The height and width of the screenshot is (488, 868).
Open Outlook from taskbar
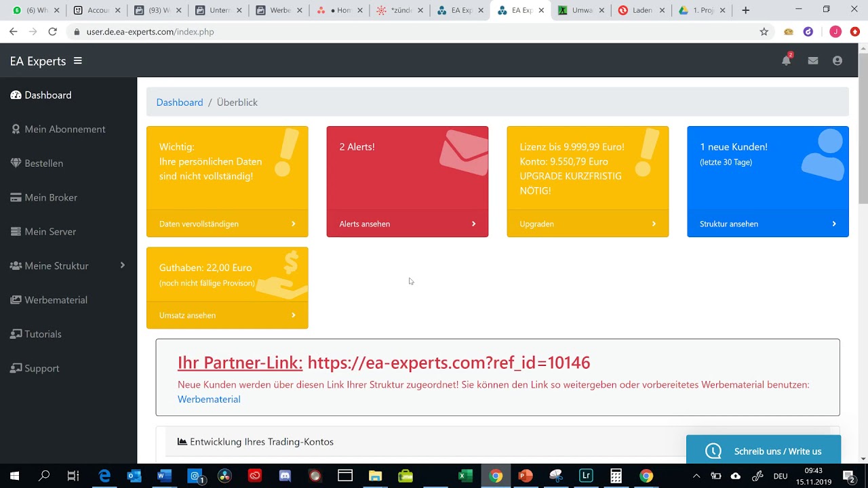tap(134, 476)
